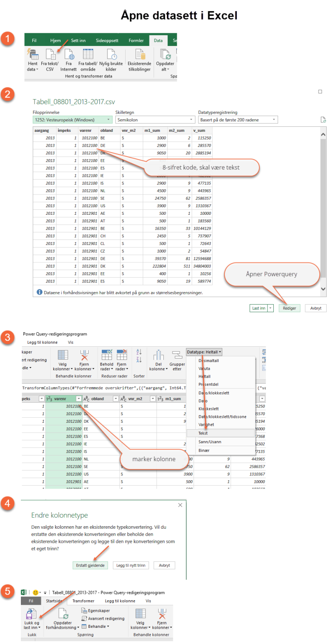Screen dimensions: 327x644
Task: Click the preview scrollbar up arrow
Action: [x=323, y=134]
